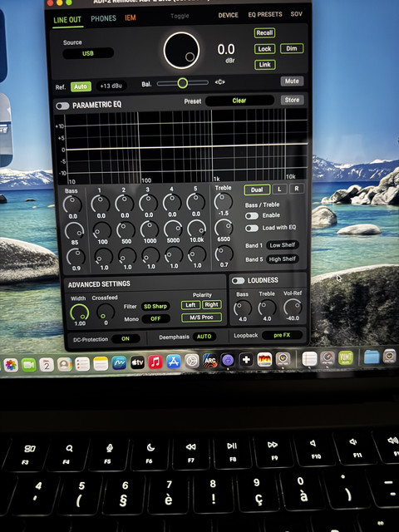Viewport: 399px width, 532px height.
Task: Turn on the Loudness switch
Action: (x=238, y=281)
